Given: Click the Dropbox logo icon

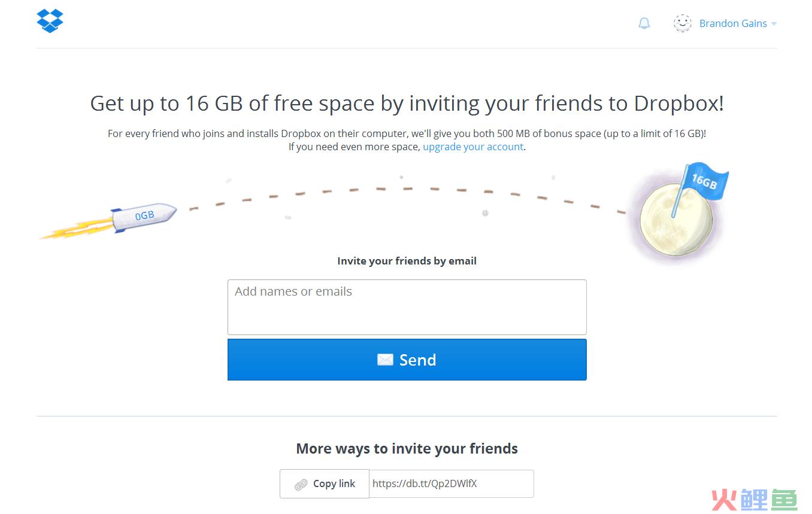Looking at the screenshot, I should point(50,21).
